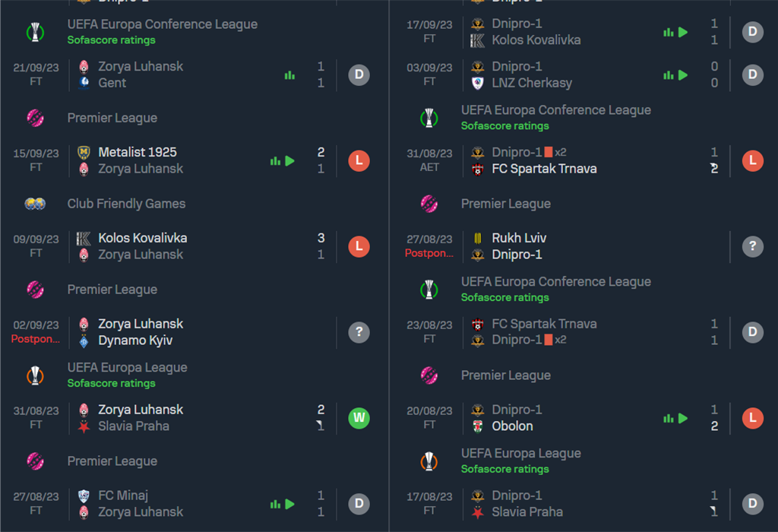Screen dimensions: 778x532
Task: Click the D badge for Dnipro-1 vs Slavia Praha
Action: tap(753, 504)
